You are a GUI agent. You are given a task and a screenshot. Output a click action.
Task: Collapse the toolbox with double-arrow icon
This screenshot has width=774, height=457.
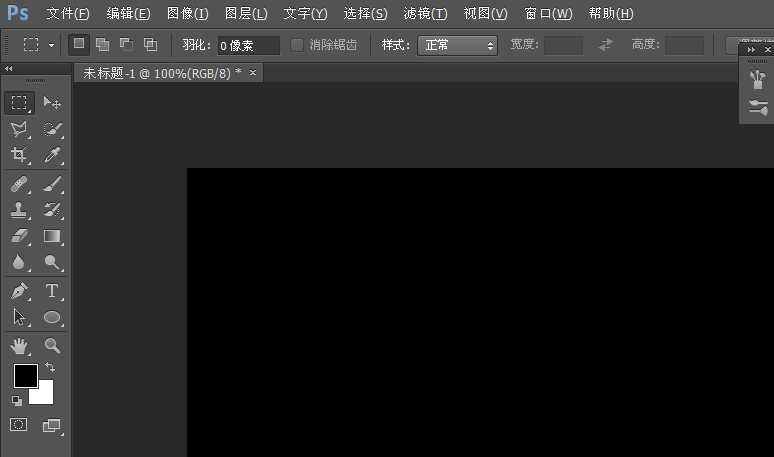tap(8, 69)
